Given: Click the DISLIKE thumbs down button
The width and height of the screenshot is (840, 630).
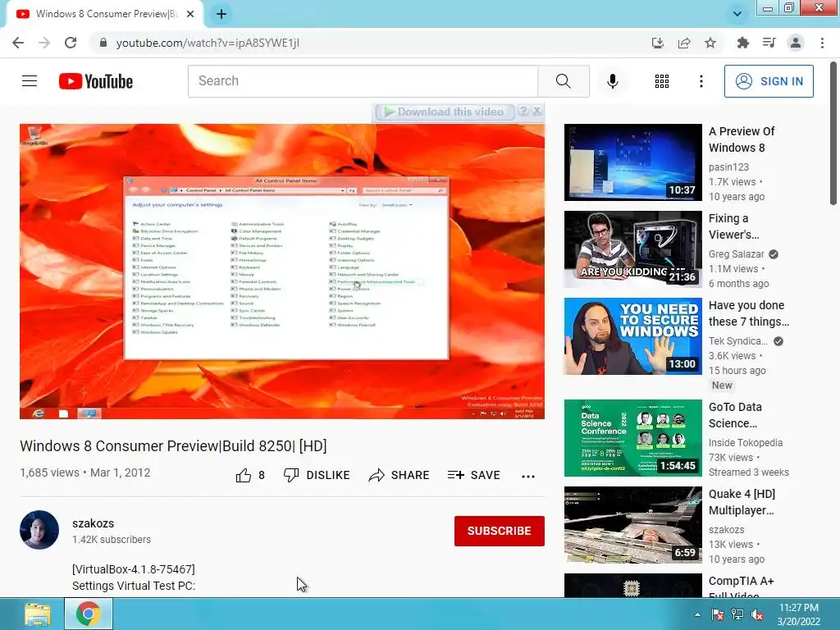Looking at the screenshot, I should point(317,475).
